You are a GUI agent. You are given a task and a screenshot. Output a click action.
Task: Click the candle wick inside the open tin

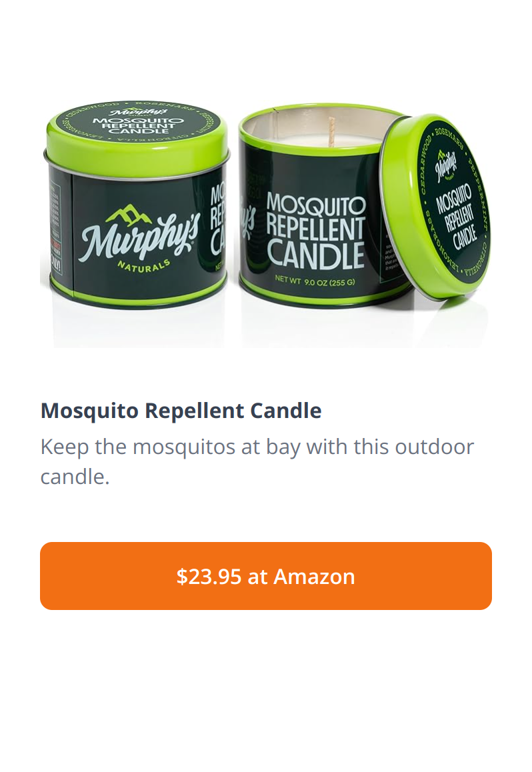(x=332, y=131)
